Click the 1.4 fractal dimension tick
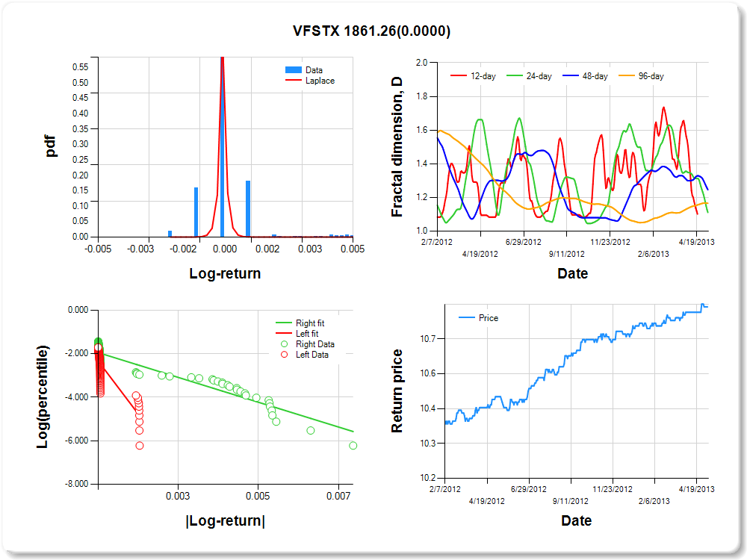Screen dimensions: 747x560 421,164
